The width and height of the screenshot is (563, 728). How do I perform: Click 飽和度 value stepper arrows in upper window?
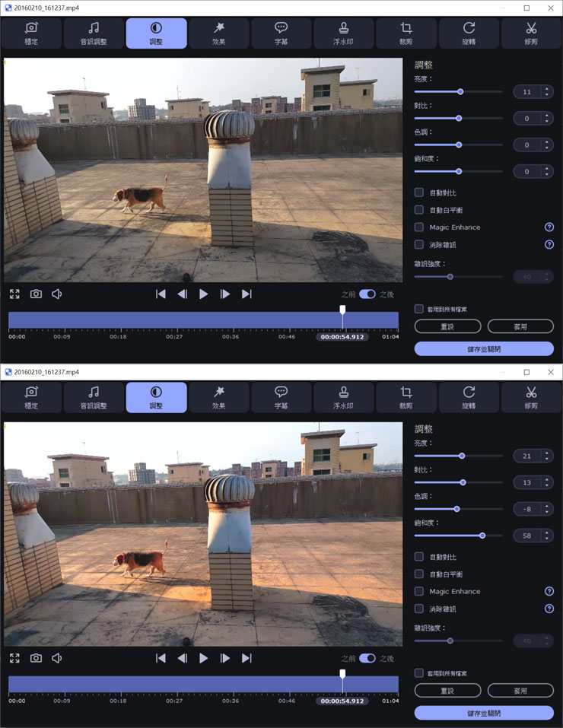[547, 171]
